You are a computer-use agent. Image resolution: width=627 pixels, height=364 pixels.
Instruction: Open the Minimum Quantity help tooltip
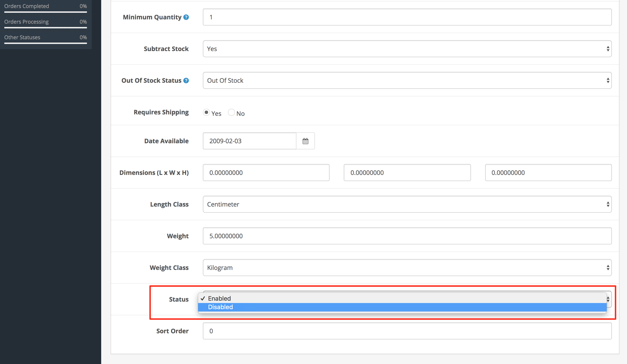point(186,17)
